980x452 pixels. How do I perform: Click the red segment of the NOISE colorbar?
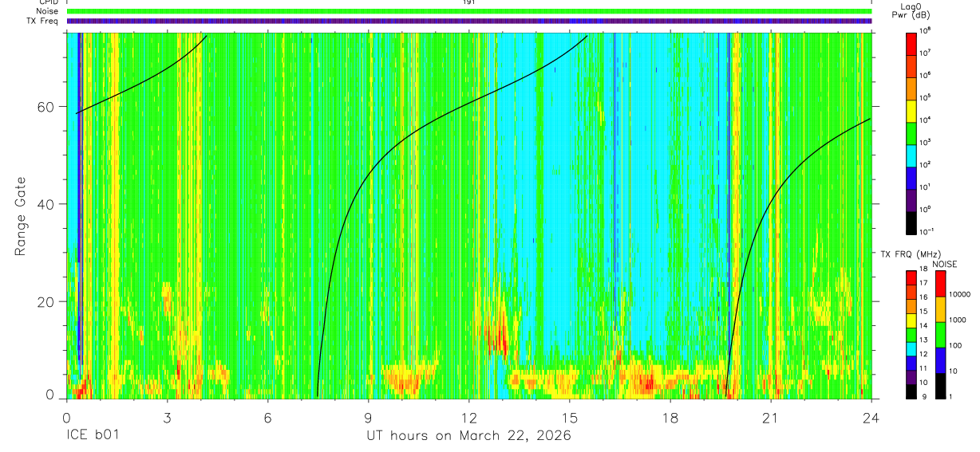pos(940,283)
